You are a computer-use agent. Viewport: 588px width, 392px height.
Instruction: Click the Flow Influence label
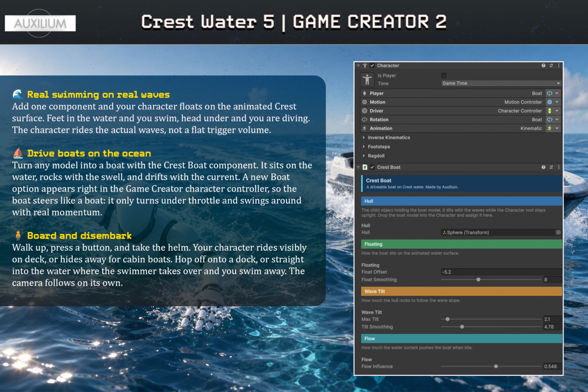point(377,367)
